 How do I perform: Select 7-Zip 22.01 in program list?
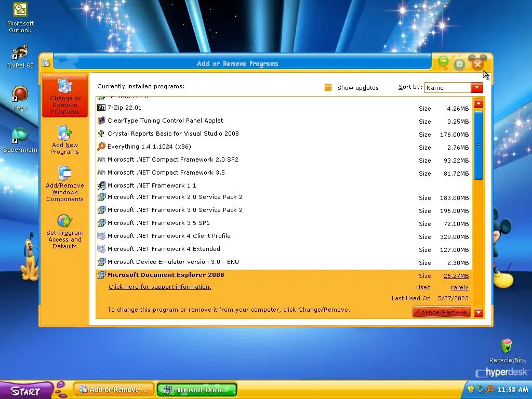coord(284,108)
